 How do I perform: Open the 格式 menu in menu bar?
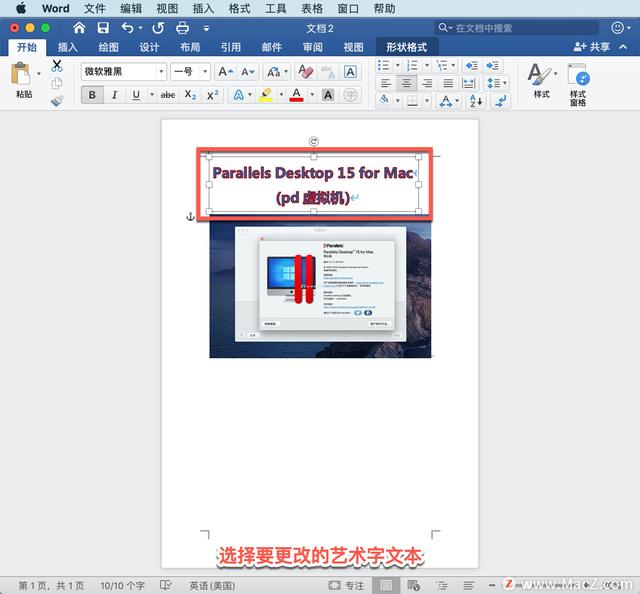[x=239, y=8]
